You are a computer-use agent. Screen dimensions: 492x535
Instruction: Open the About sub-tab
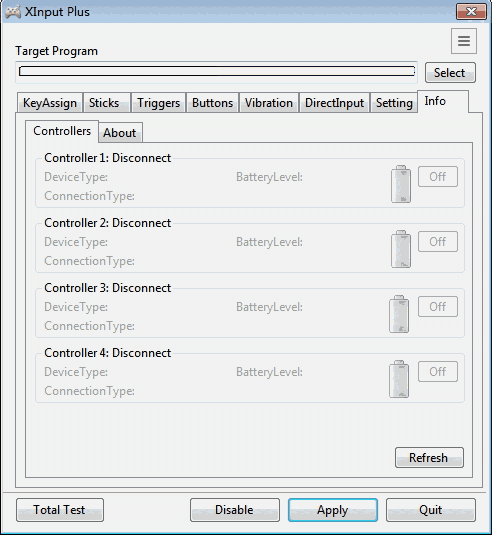120,133
